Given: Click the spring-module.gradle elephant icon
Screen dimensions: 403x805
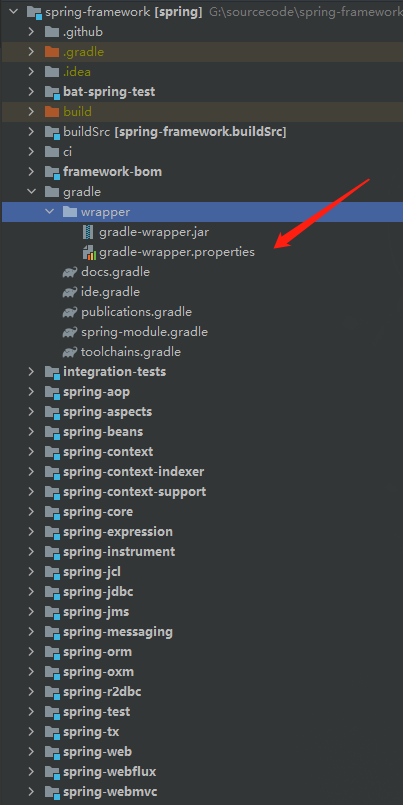Looking at the screenshot, I should 70,332.
